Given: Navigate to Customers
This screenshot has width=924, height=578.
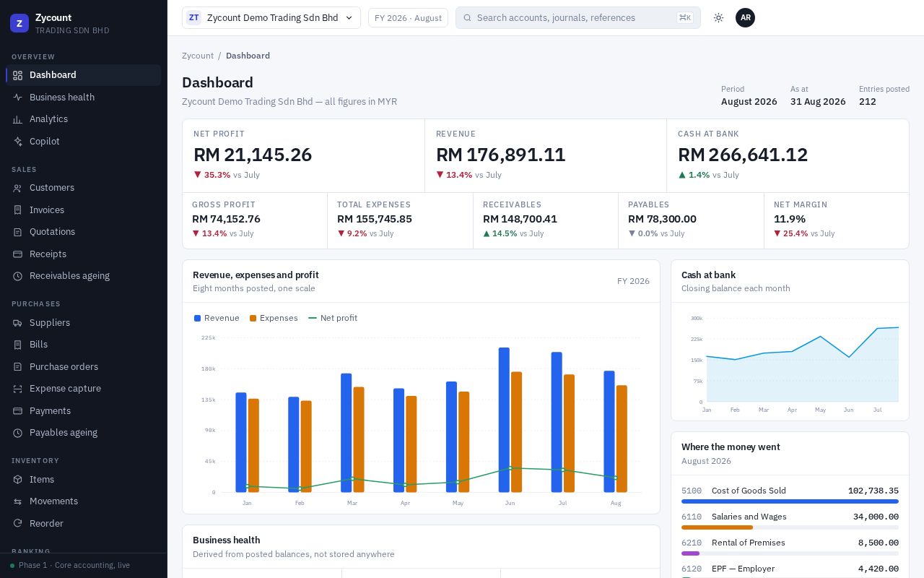Looking at the screenshot, I should click(x=84, y=188).
